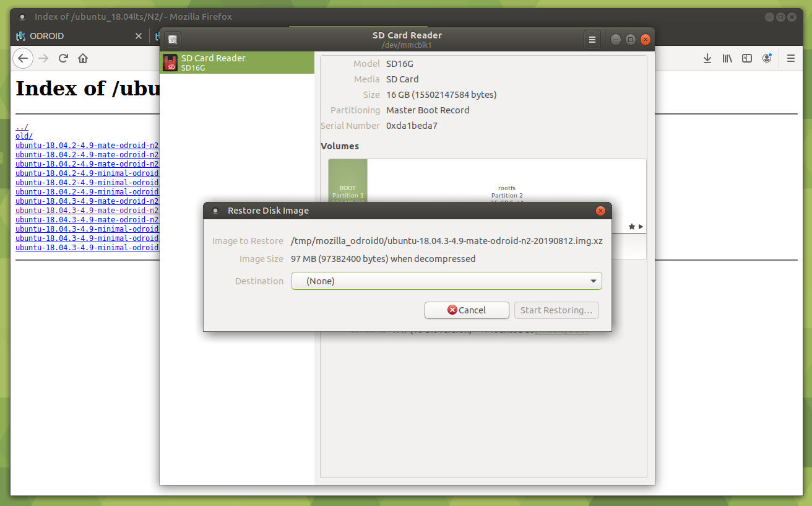The height and width of the screenshot is (506, 812).
Task: Open the old/ directory link
Action: click(24, 136)
